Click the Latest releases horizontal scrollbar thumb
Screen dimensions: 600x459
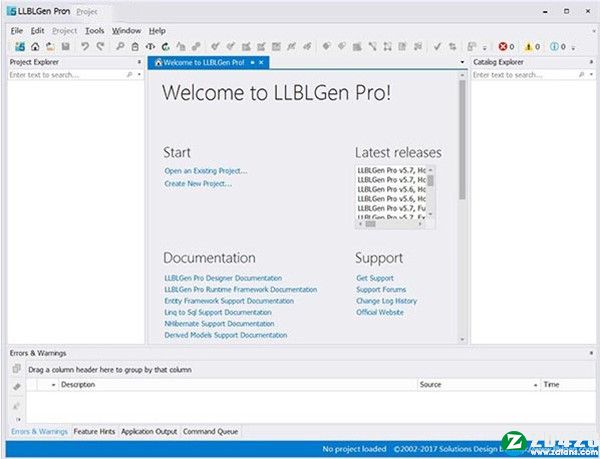click(370, 224)
